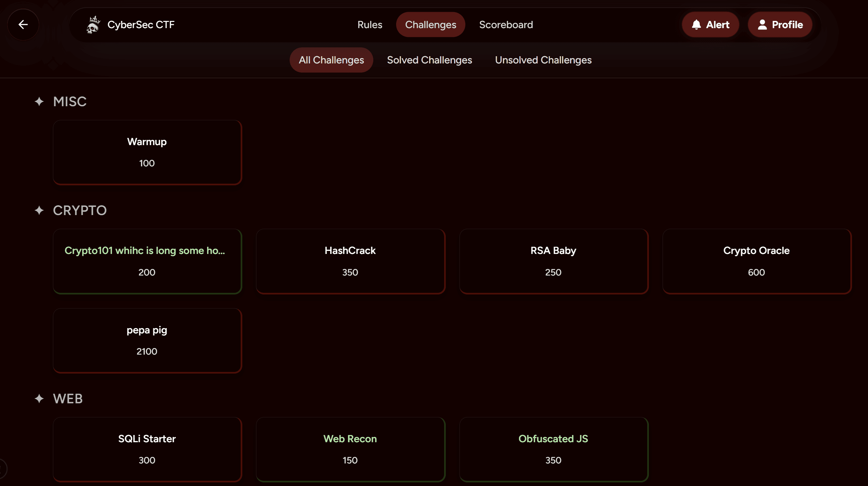Open the Rules page
Screen dimensions: 868x486
point(370,24)
